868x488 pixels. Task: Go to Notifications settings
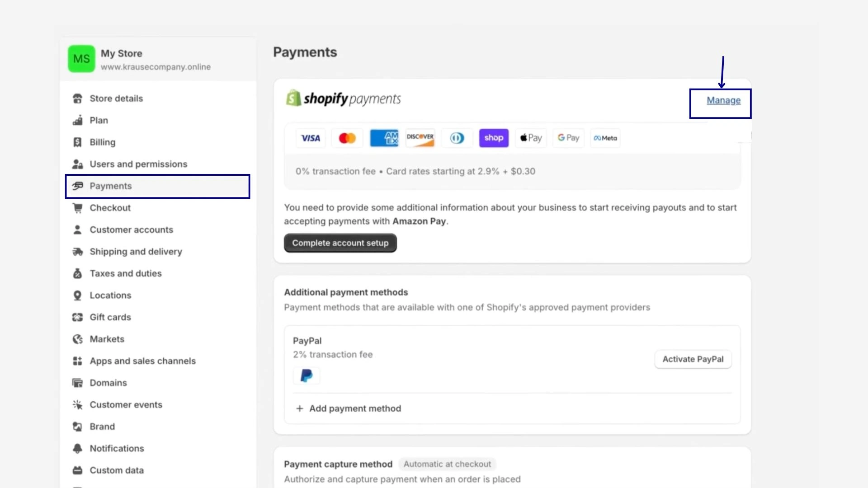pos(117,448)
